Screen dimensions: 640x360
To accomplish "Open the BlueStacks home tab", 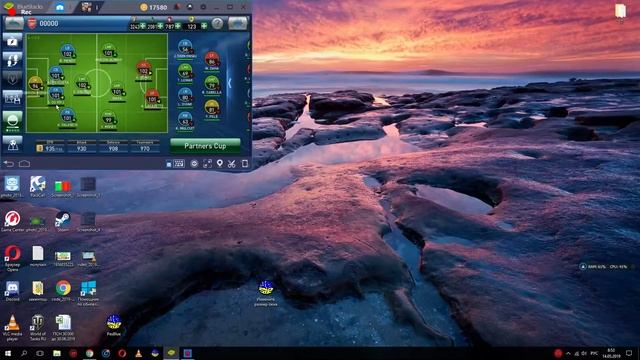I will pyautogui.click(x=60, y=7).
